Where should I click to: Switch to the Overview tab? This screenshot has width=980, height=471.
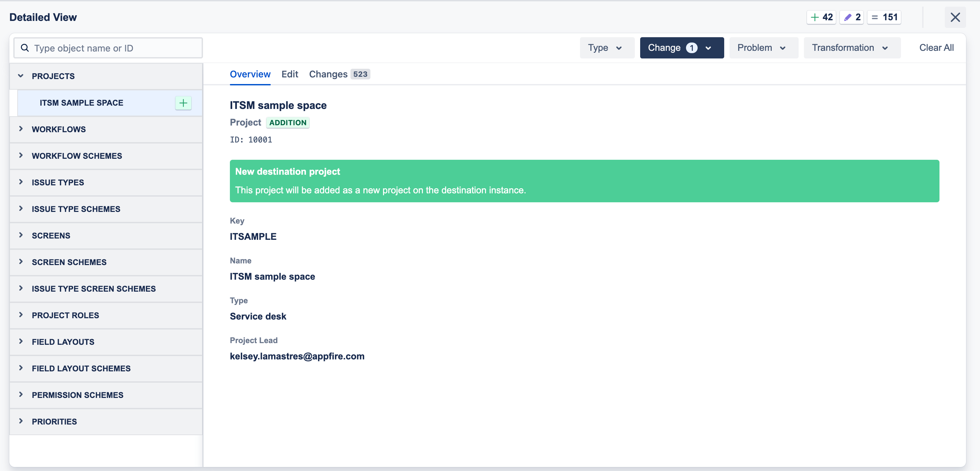(x=250, y=74)
